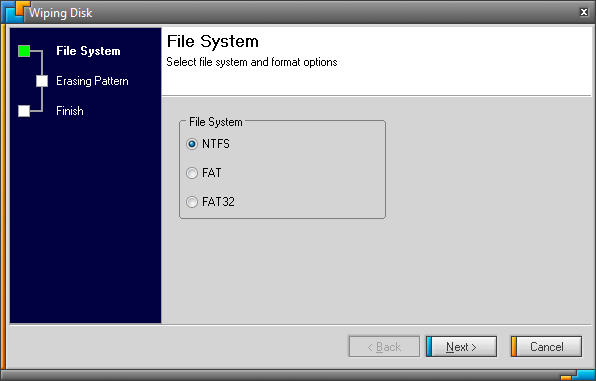Click the FAT32 label text
This screenshot has width=596, height=381.
tap(218, 202)
